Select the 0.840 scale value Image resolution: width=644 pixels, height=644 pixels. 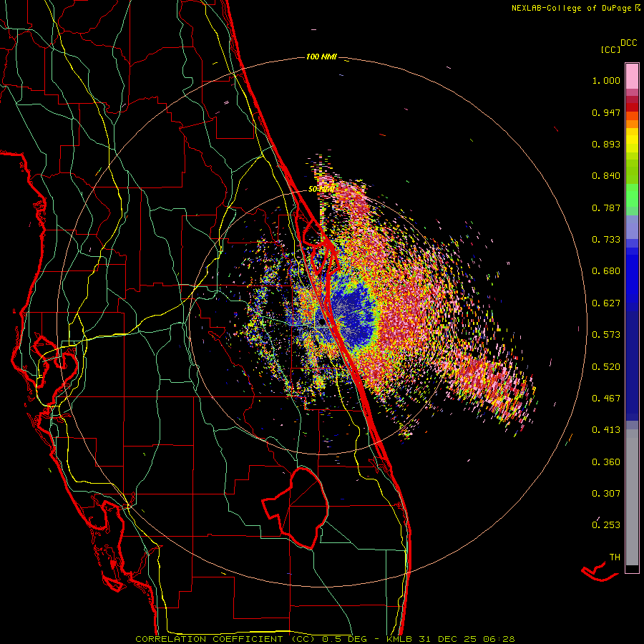606,176
